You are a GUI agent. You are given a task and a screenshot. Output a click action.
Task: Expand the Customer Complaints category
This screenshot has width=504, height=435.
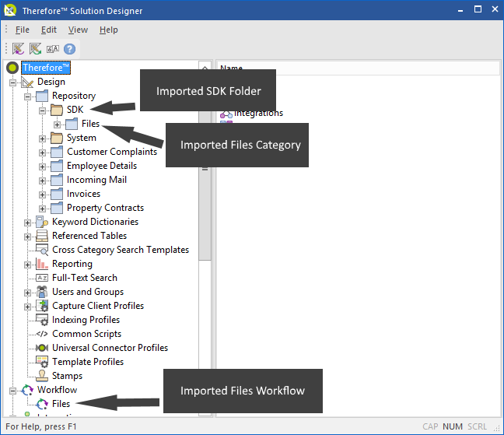(x=43, y=152)
